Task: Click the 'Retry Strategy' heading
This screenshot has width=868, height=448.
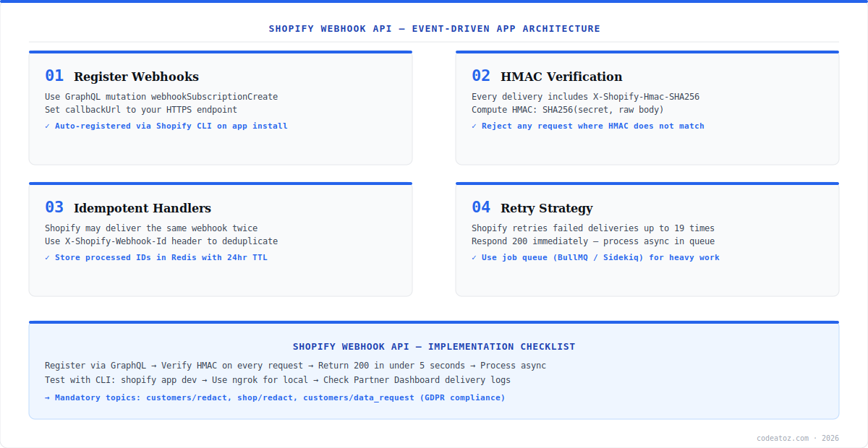Action: click(x=547, y=208)
